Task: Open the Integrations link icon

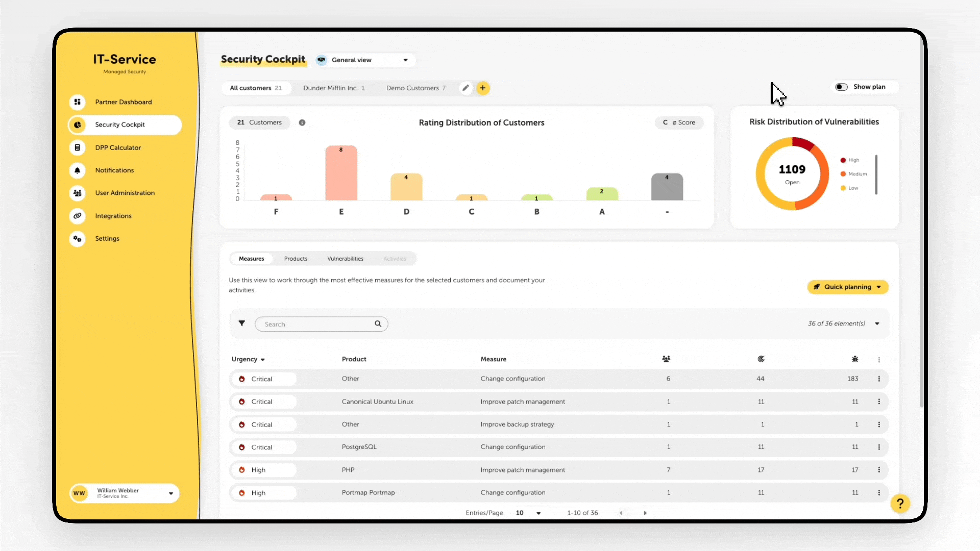Action: click(78, 216)
